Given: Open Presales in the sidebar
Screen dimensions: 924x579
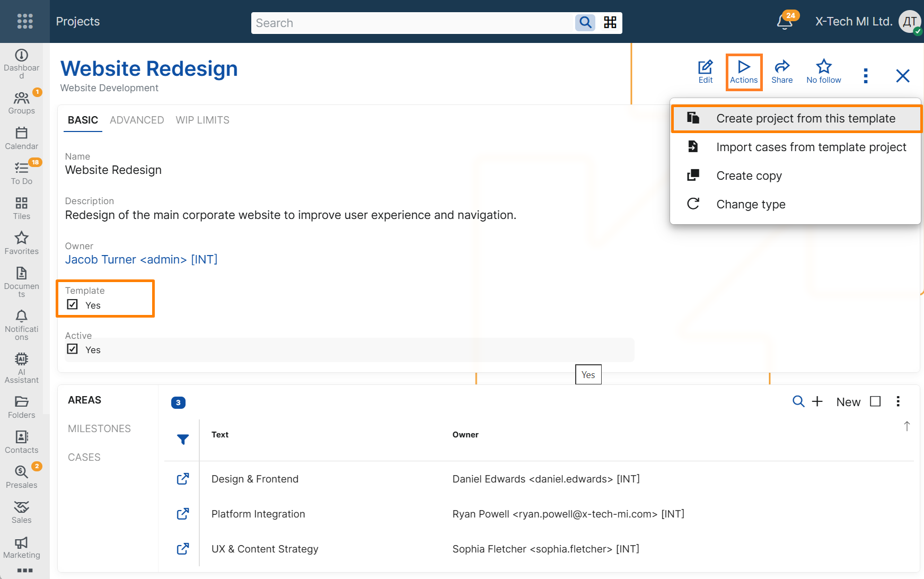Looking at the screenshot, I should pos(22,477).
